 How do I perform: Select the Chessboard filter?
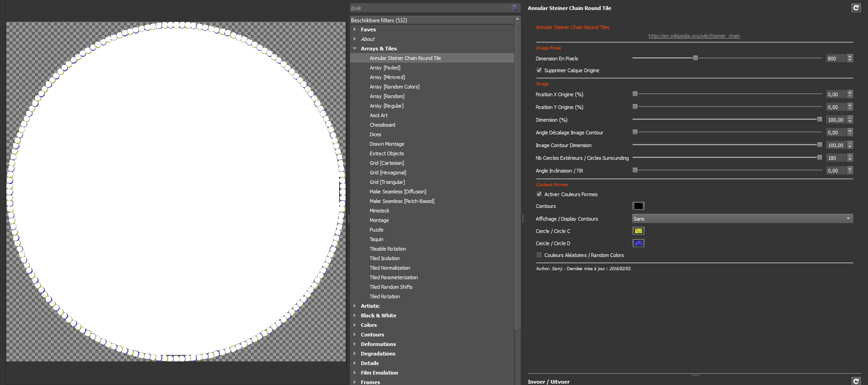(382, 125)
